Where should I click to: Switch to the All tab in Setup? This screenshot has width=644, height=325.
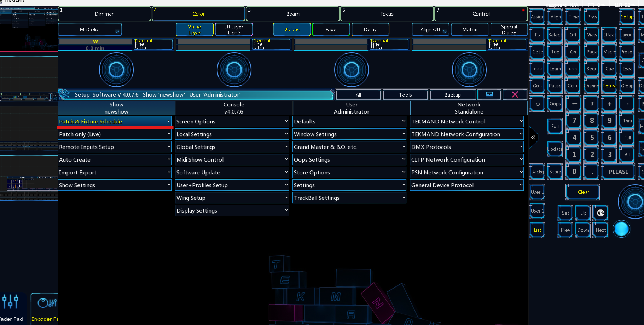pos(358,95)
